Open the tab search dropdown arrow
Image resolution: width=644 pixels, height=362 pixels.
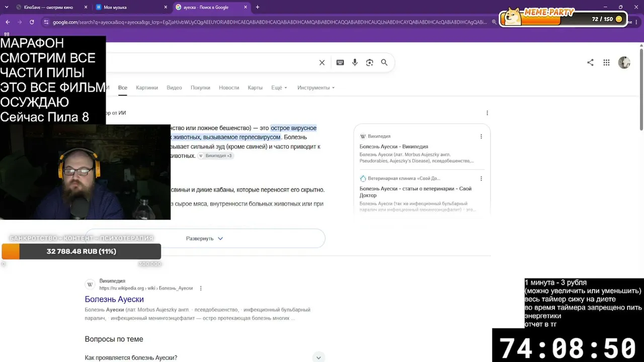point(7,7)
